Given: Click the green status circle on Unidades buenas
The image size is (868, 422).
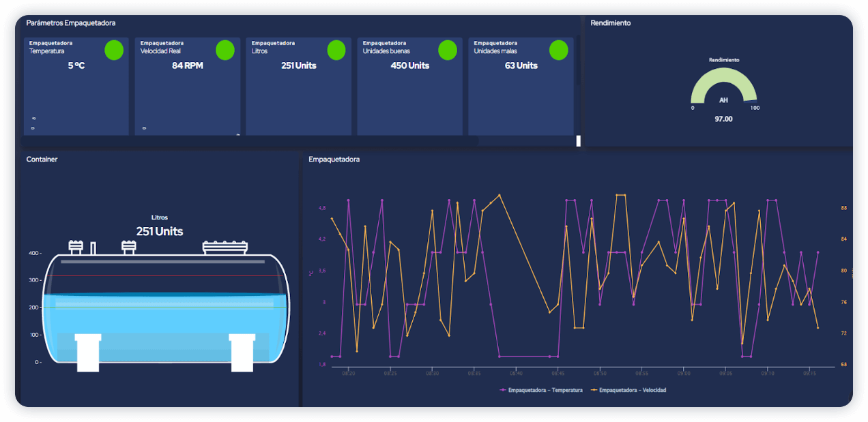Looking at the screenshot, I should [448, 50].
